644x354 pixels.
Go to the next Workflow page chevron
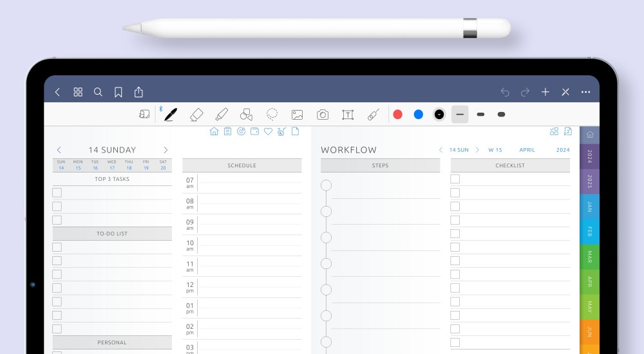(x=477, y=150)
